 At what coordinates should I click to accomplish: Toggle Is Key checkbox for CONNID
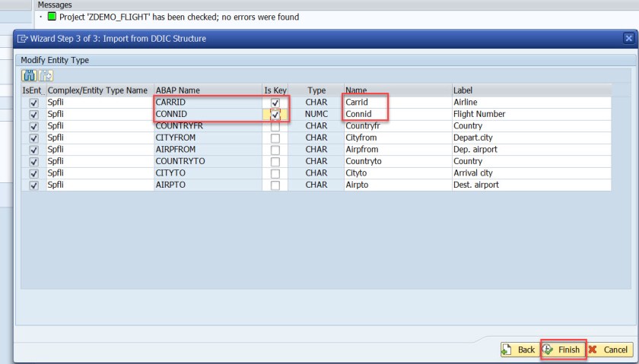coord(275,115)
